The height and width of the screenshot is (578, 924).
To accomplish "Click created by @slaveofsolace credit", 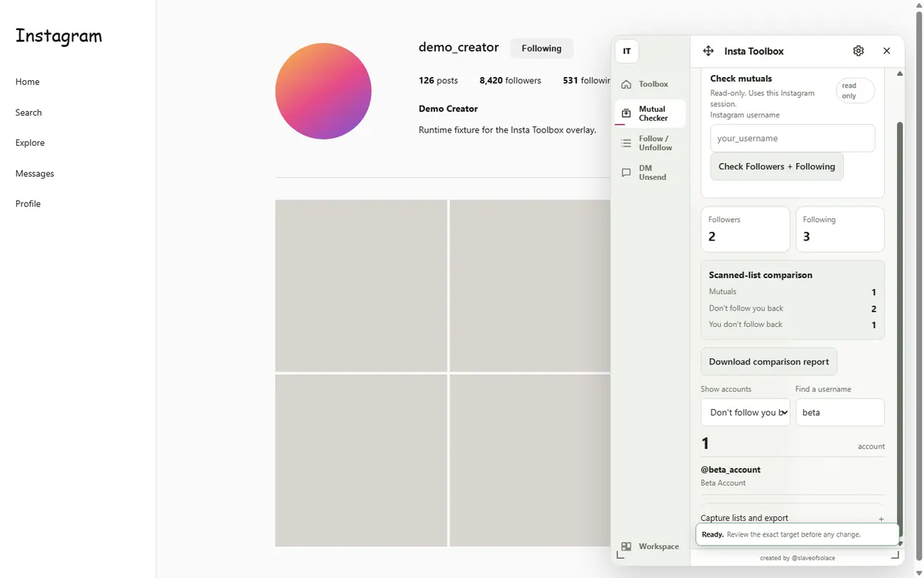I will 797,558.
